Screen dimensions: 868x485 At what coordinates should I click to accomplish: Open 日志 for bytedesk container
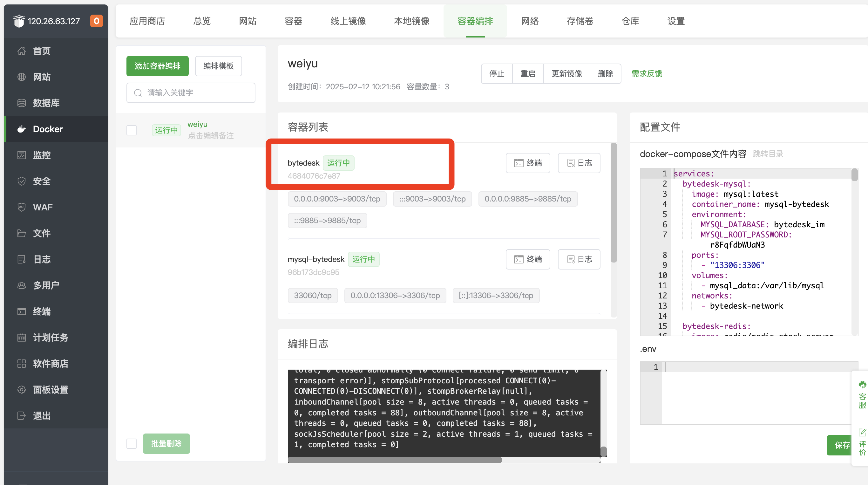[579, 163]
